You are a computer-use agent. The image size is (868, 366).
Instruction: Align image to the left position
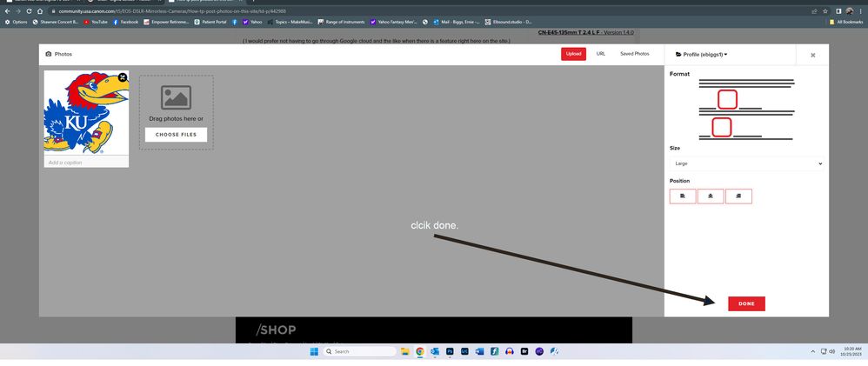(683, 196)
